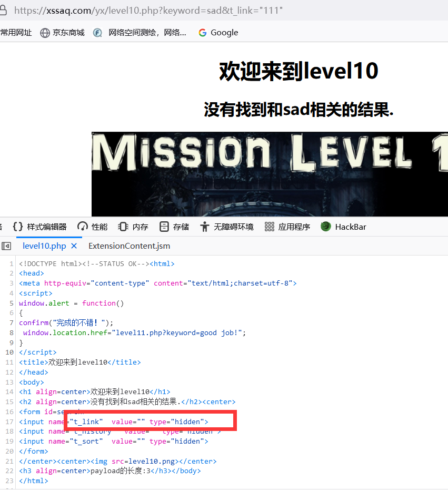Click the input name="t_sort" code line
Viewport: 448px width, 490px height.
click(113, 441)
